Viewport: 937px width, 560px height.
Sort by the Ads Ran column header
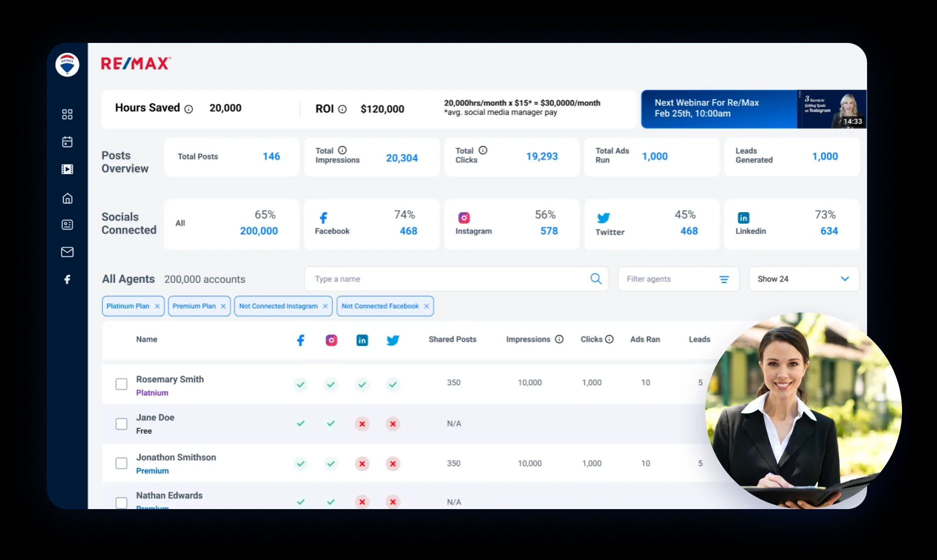[x=645, y=339]
